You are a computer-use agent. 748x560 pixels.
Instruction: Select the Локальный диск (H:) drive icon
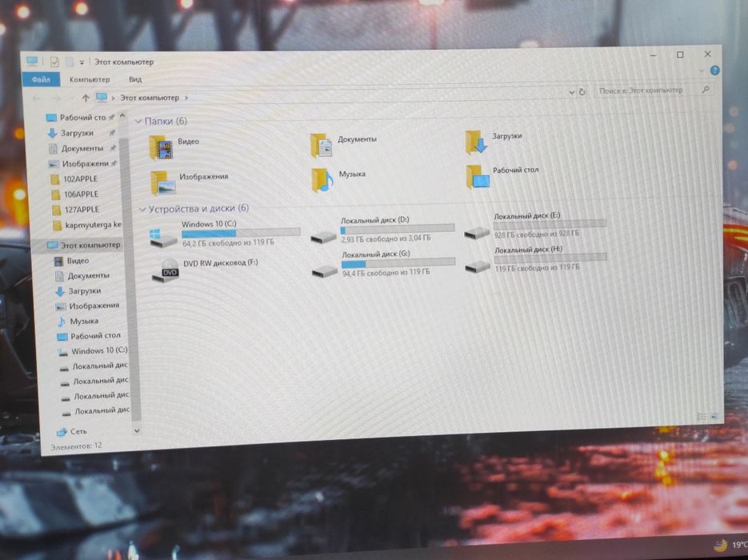click(x=478, y=266)
